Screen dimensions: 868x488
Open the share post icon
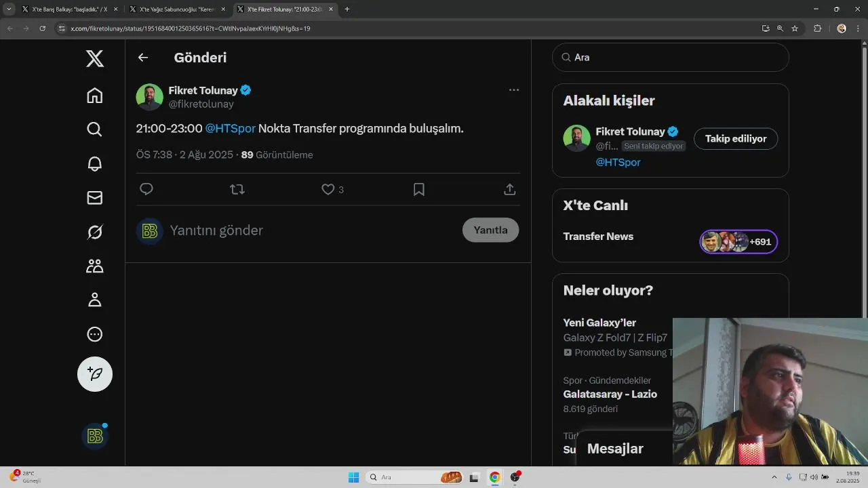point(510,190)
